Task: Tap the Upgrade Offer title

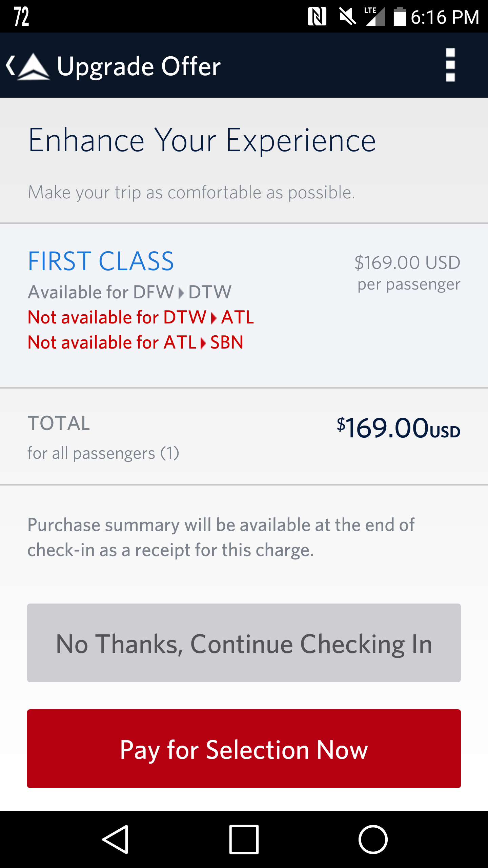Action: 139,66
